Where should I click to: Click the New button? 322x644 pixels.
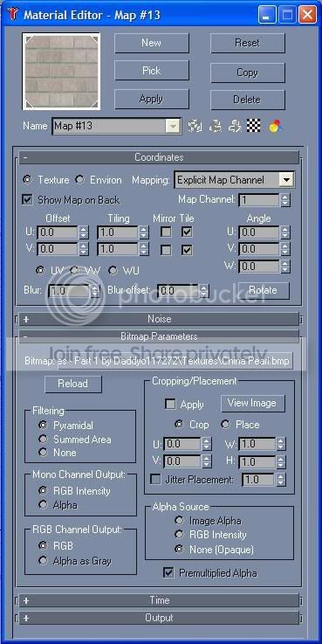tap(151, 43)
